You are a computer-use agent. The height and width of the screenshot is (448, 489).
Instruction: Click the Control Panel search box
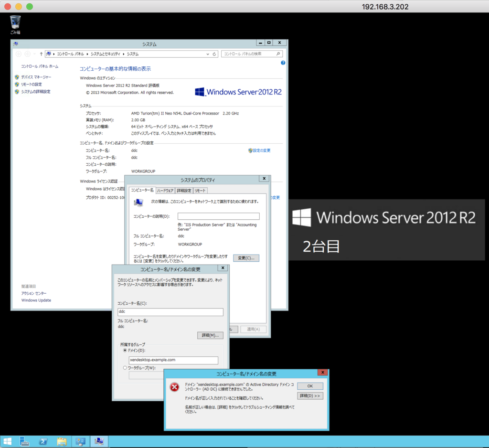tap(252, 54)
